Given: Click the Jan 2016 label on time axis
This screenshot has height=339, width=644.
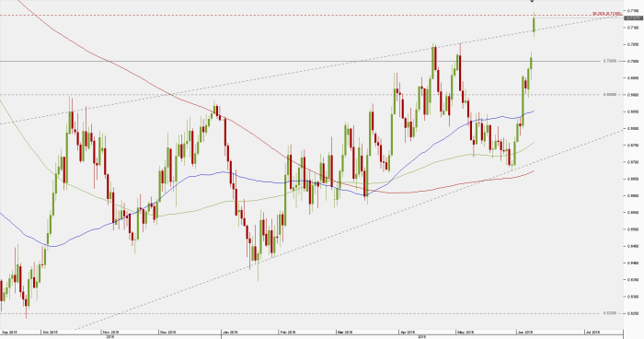Looking at the screenshot, I should [230, 332].
